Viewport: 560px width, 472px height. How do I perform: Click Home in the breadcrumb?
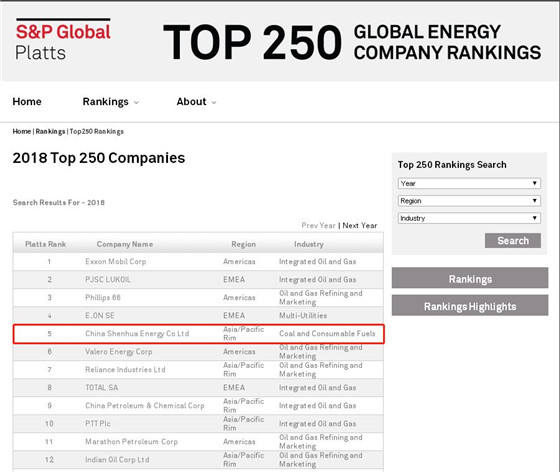21,131
